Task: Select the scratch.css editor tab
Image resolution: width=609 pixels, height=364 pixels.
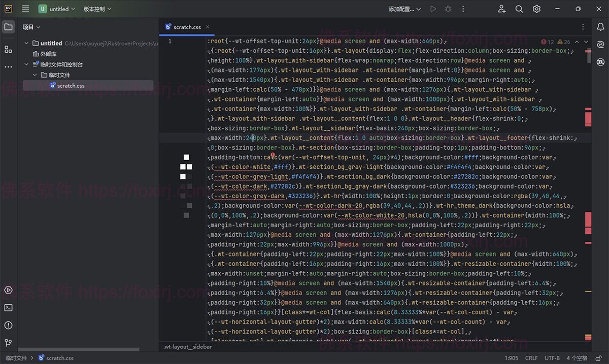Action: point(186,27)
